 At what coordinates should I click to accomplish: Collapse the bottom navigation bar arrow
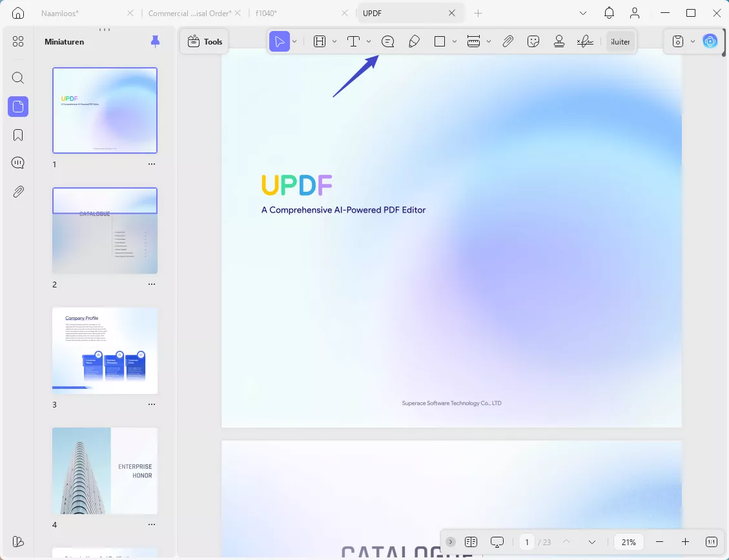450,542
